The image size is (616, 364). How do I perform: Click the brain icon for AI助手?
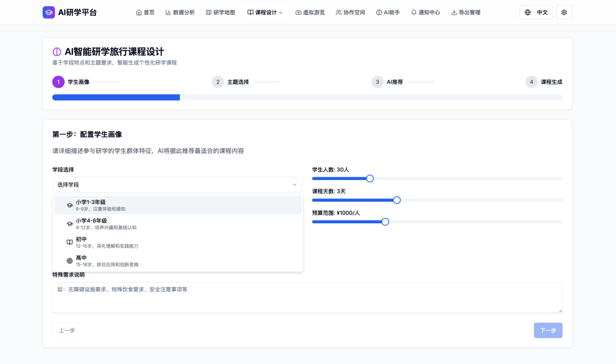(x=379, y=13)
